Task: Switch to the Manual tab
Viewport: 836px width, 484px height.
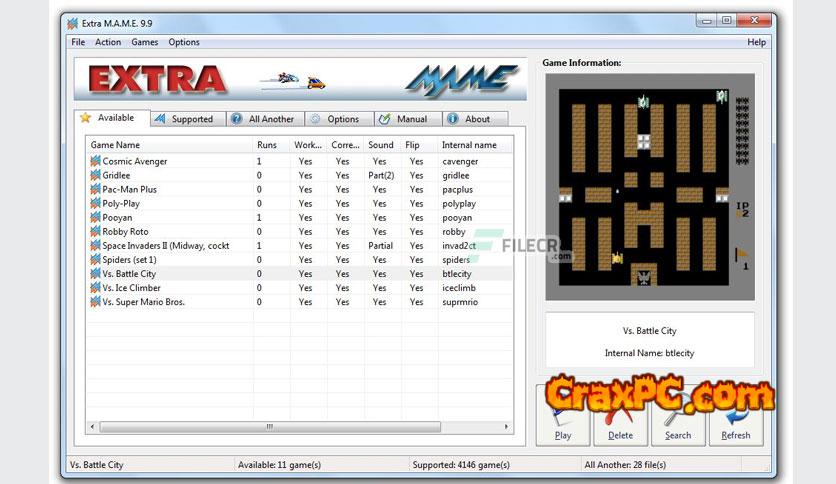Action: point(405,119)
